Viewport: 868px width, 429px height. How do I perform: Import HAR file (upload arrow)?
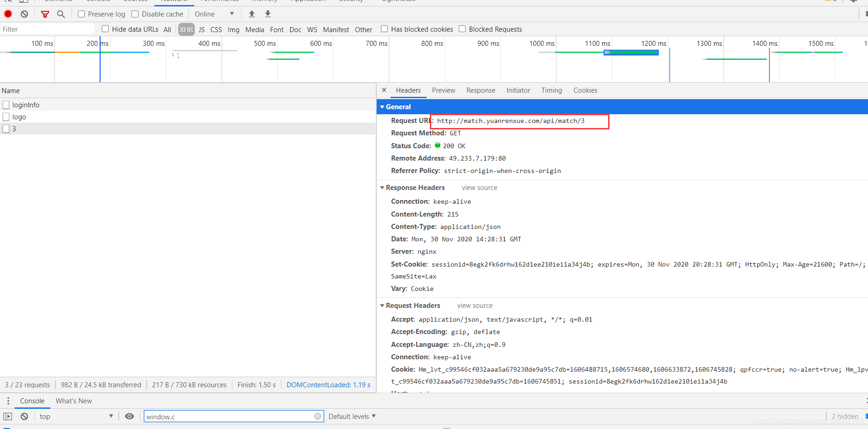tap(252, 14)
